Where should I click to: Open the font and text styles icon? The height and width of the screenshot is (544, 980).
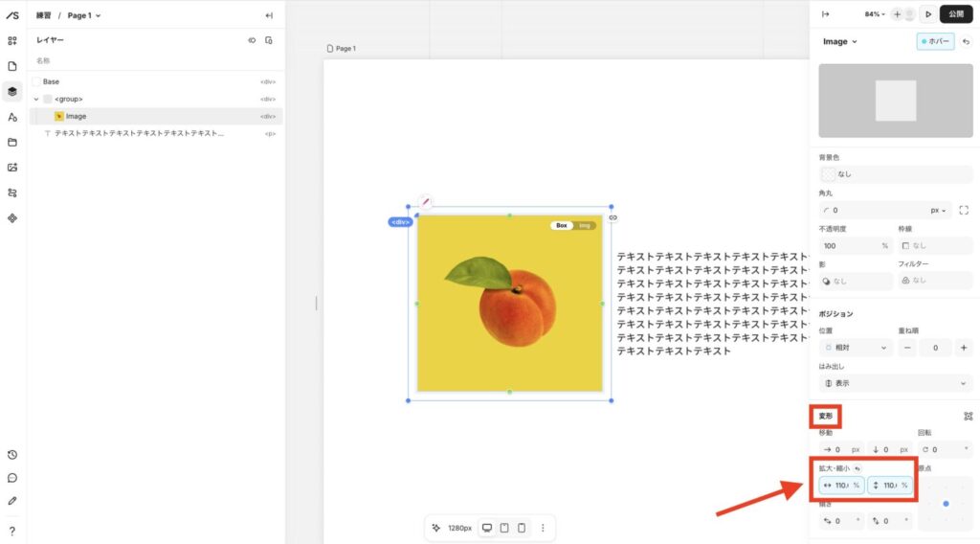point(12,117)
